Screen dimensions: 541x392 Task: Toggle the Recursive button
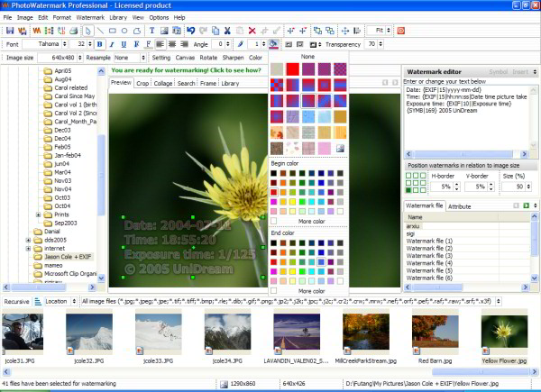pyautogui.click(x=16, y=301)
